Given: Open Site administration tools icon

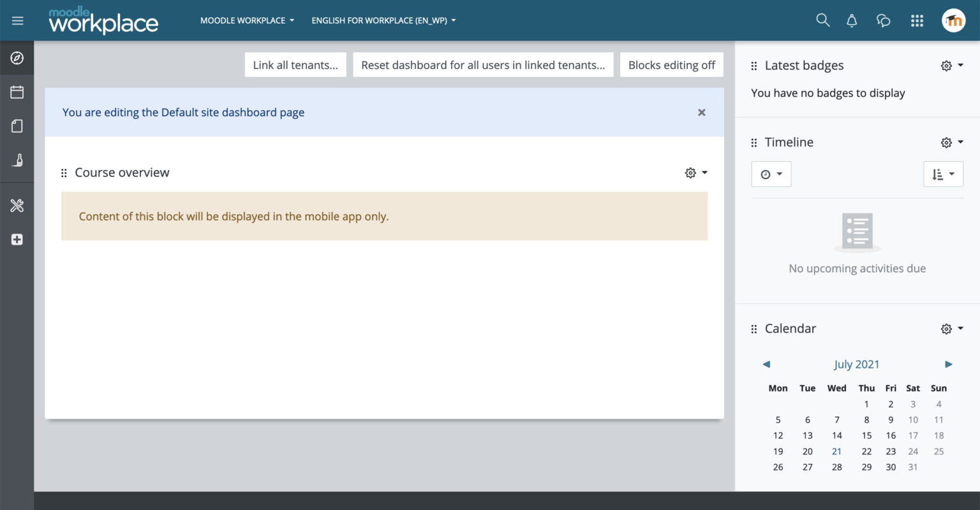Looking at the screenshot, I should click(17, 205).
